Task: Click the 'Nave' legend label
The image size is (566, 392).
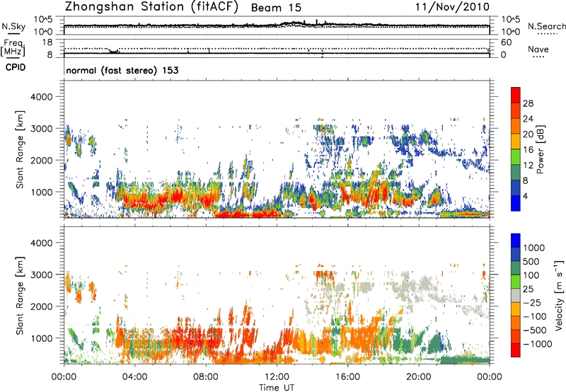Action: tap(538, 49)
